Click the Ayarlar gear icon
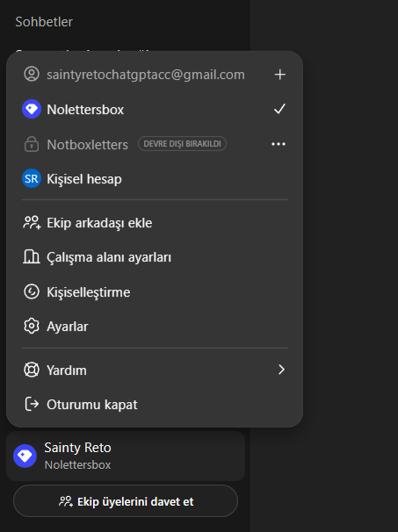The image size is (398, 532). (32, 327)
